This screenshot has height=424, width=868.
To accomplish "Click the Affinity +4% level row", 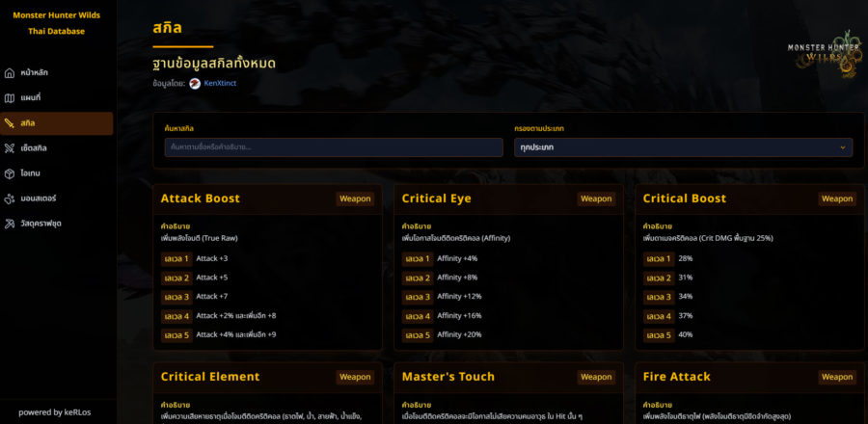I will (457, 258).
